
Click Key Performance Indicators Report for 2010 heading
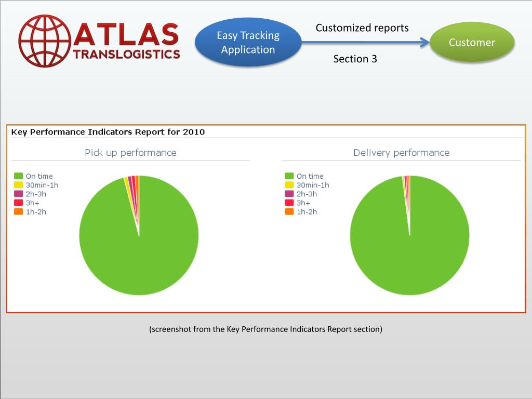pos(108,132)
